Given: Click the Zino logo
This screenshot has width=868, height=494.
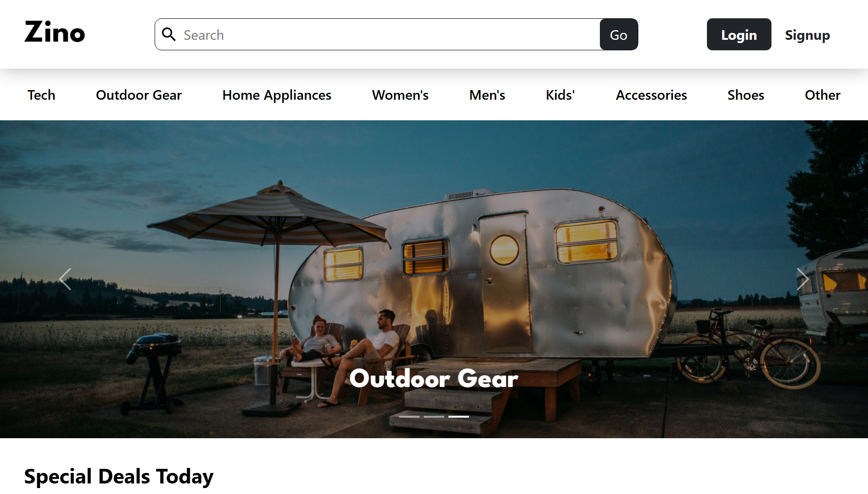Looking at the screenshot, I should [54, 32].
